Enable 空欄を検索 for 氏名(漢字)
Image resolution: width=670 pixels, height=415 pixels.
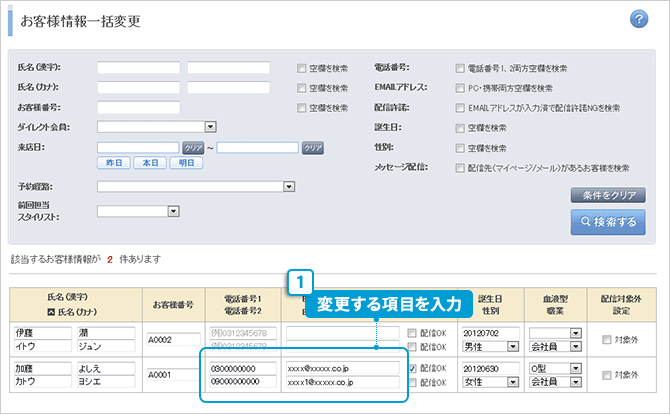(x=302, y=68)
